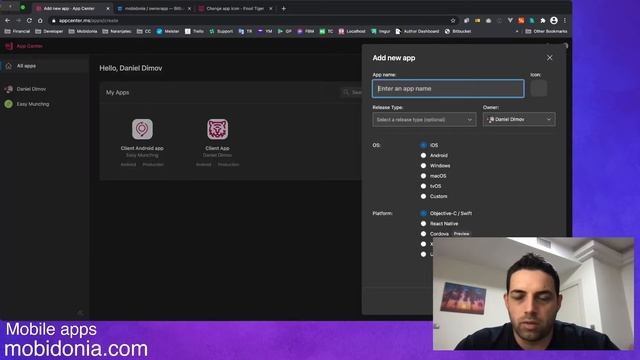640x360 pixels.
Task: Choose Cordova platform option
Action: click(423, 233)
